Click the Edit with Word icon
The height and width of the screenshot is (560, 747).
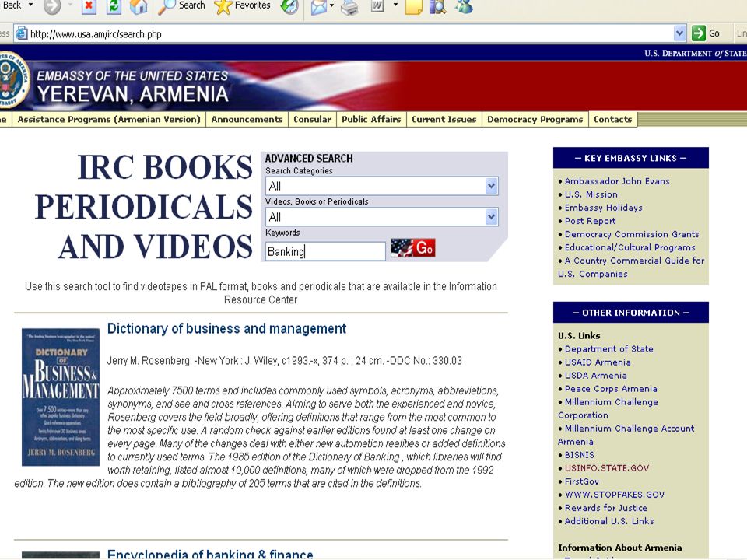(377, 6)
